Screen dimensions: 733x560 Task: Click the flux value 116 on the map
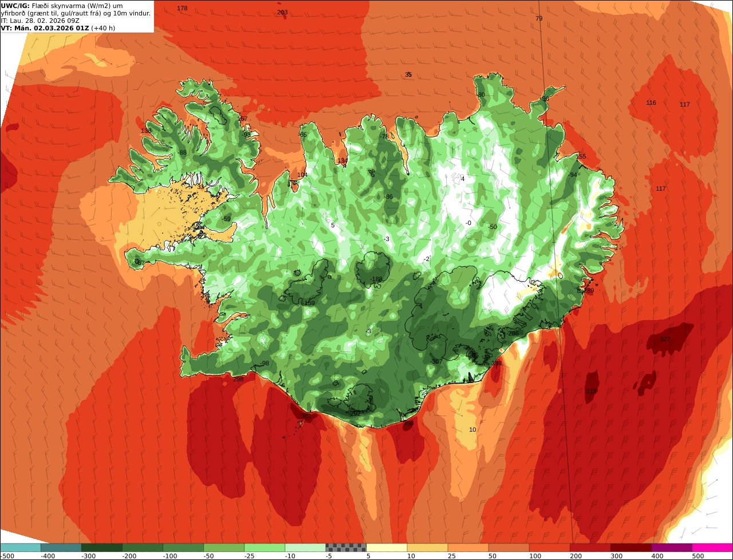pos(651,102)
